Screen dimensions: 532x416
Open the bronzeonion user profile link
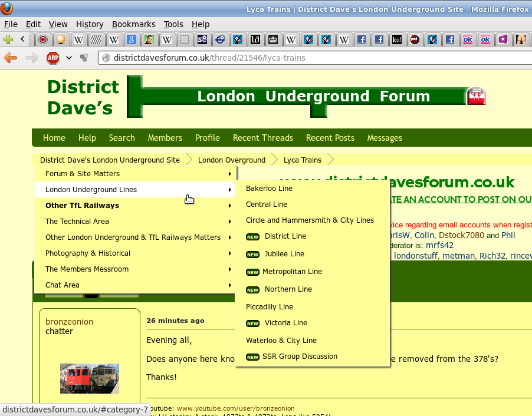coord(69,322)
